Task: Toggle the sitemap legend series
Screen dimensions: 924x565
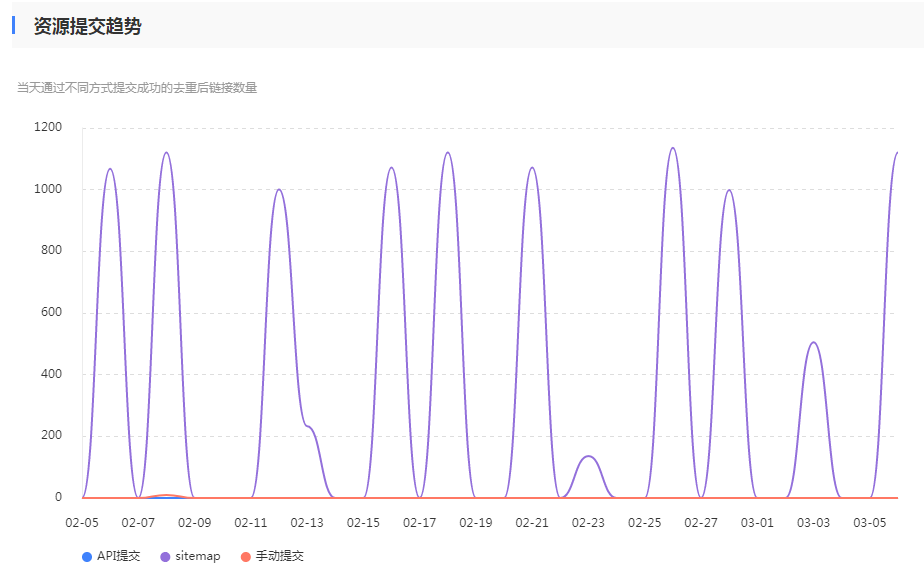Action: click(190, 556)
